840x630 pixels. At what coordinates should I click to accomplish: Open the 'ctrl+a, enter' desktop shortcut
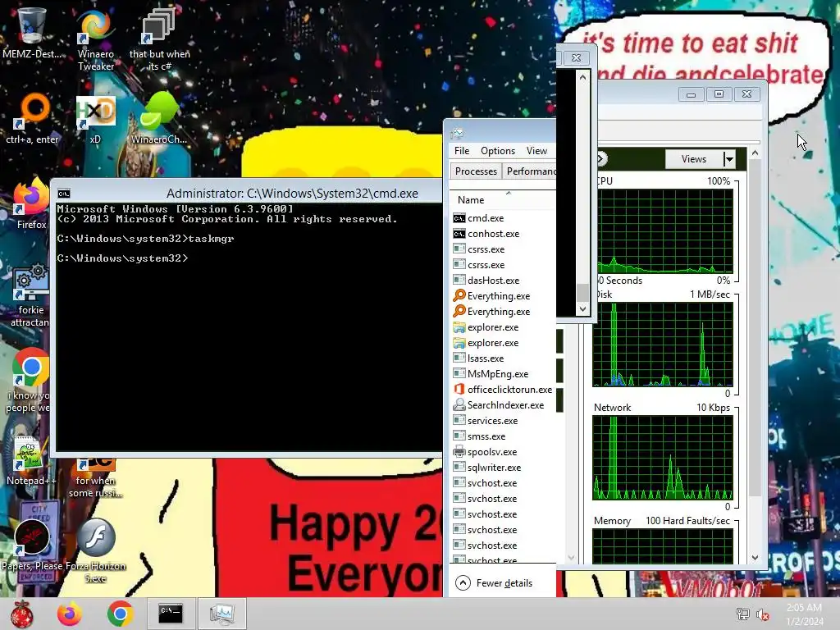point(32,118)
